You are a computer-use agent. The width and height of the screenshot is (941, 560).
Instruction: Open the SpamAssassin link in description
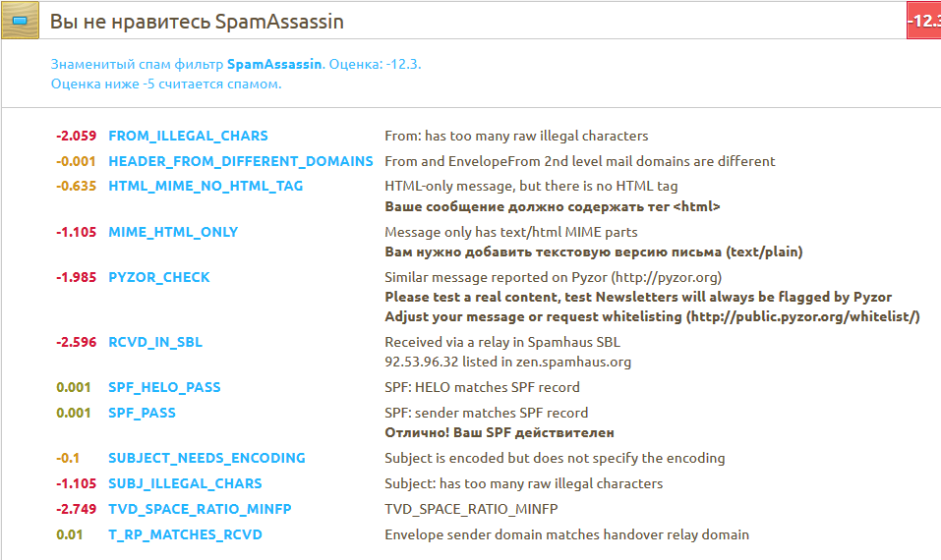click(274, 64)
